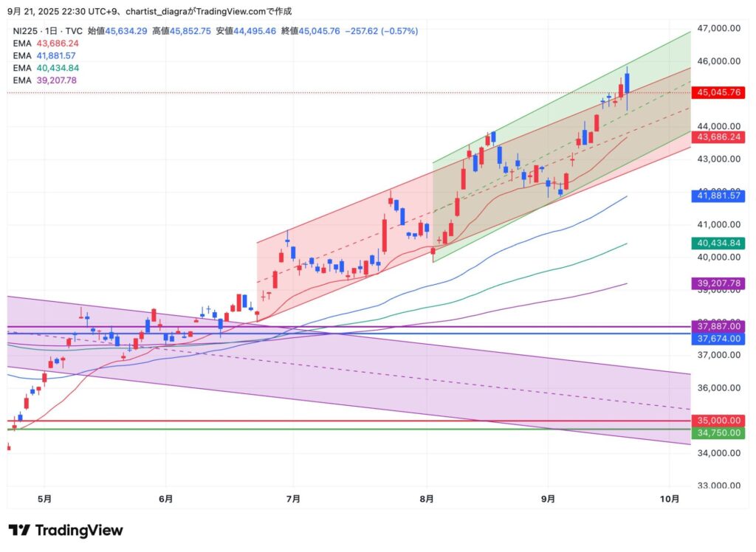The width and height of the screenshot is (756, 552).
Task: Click the red 45,045.76 current price label
Action: pyautogui.click(x=717, y=93)
